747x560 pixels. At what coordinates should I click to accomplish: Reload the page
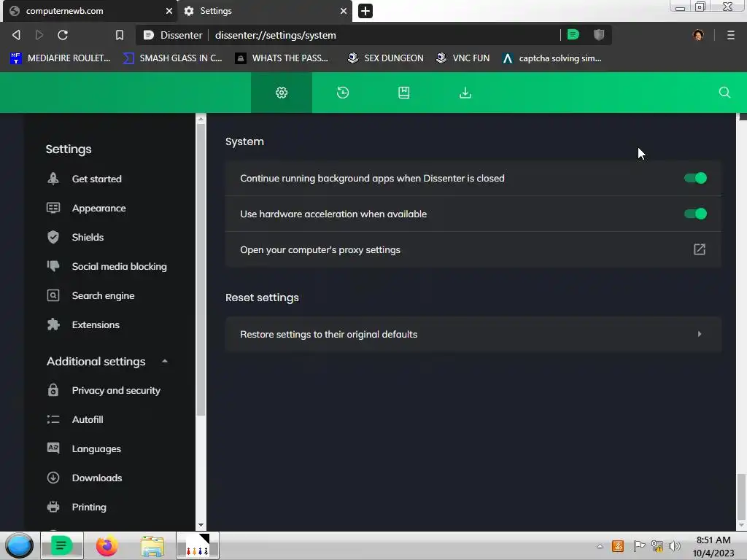pyautogui.click(x=63, y=35)
